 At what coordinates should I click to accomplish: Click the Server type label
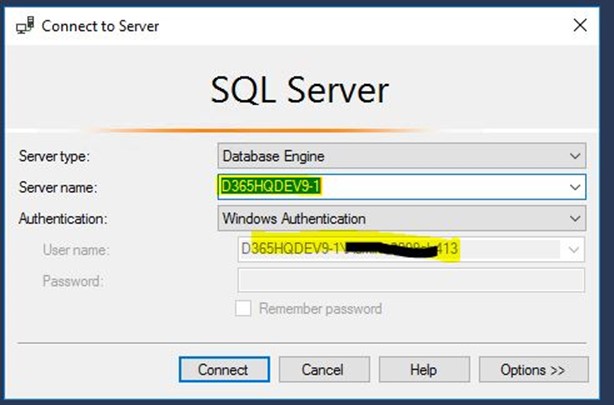(x=54, y=156)
